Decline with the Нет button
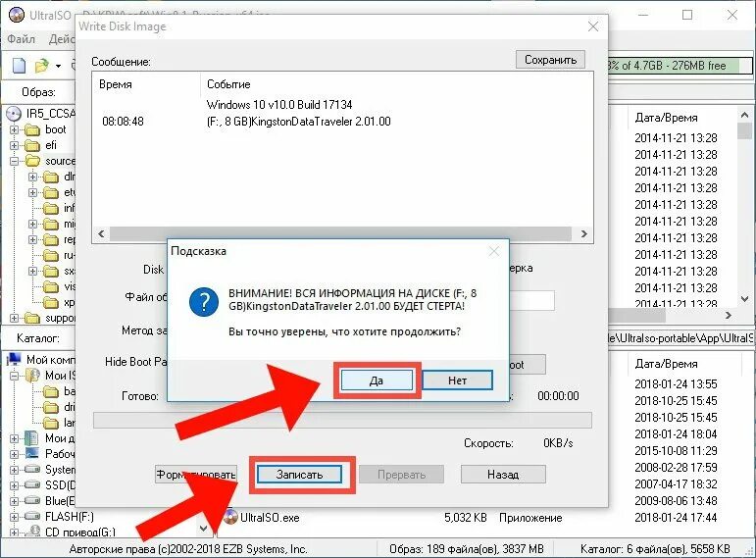756x558 pixels. [457, 380]
